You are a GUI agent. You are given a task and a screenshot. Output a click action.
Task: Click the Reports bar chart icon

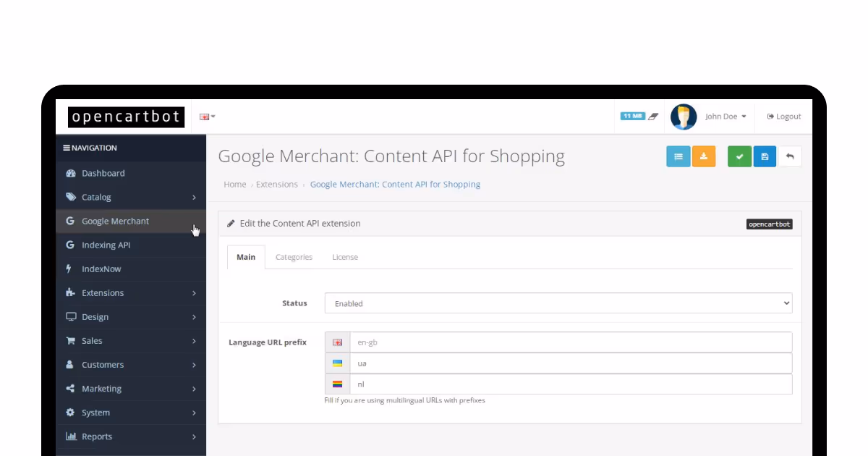coord(71,436)
